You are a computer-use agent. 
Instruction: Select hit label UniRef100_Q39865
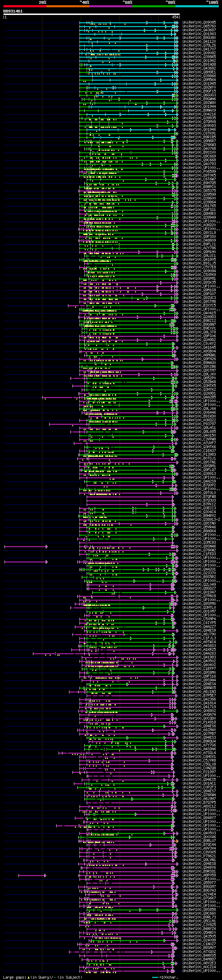[199, 57]
